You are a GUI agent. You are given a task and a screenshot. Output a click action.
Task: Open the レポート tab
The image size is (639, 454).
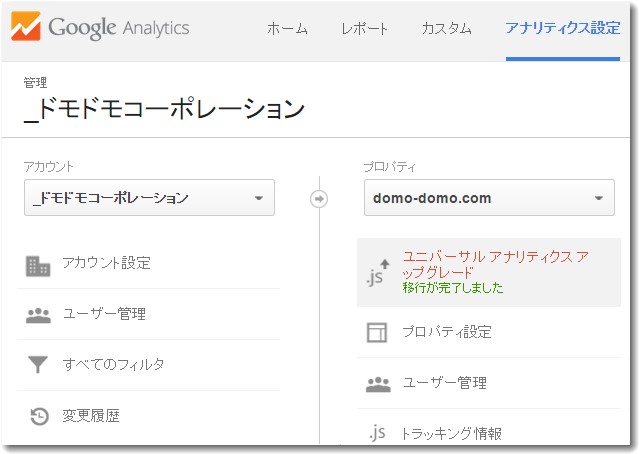point(364,29)
